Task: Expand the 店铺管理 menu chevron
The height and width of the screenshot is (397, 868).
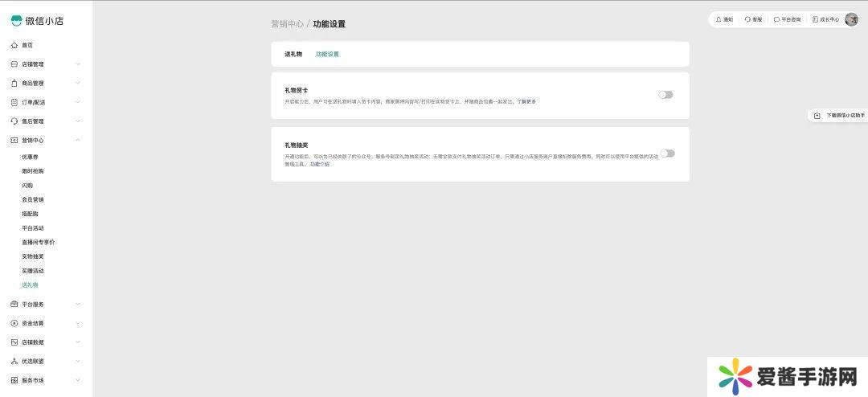Action: (x=78, y=64)
